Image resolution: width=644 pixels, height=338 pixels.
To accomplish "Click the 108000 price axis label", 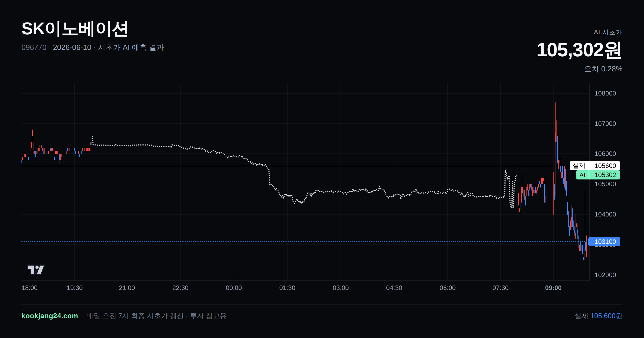I will 605,93.
